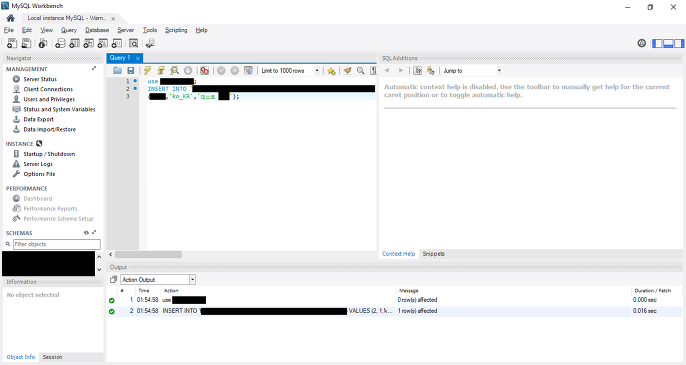Go forward in SQL Additions help
This screenshot has width=686, height=365.
coord(401,70)
